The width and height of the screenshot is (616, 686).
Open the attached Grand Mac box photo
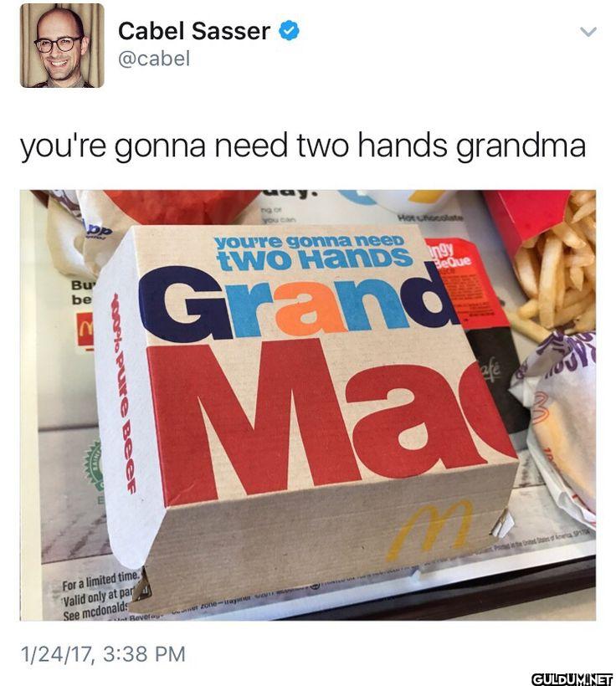(x=308, y=405)
